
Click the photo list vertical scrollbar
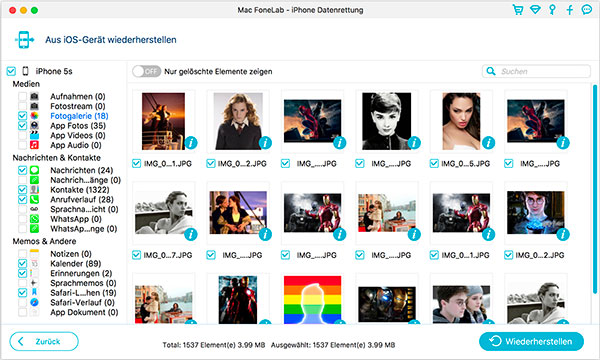(595, 189)
